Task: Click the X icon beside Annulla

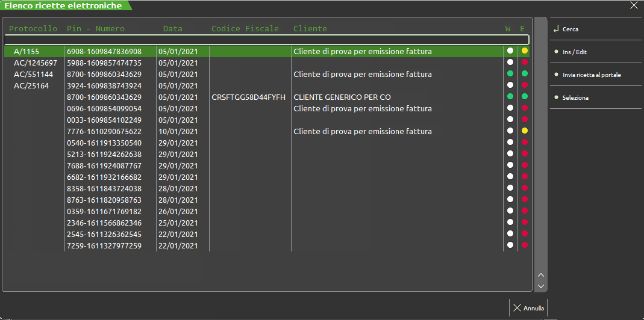Action: pyautogui.click(x=517, y=308)
